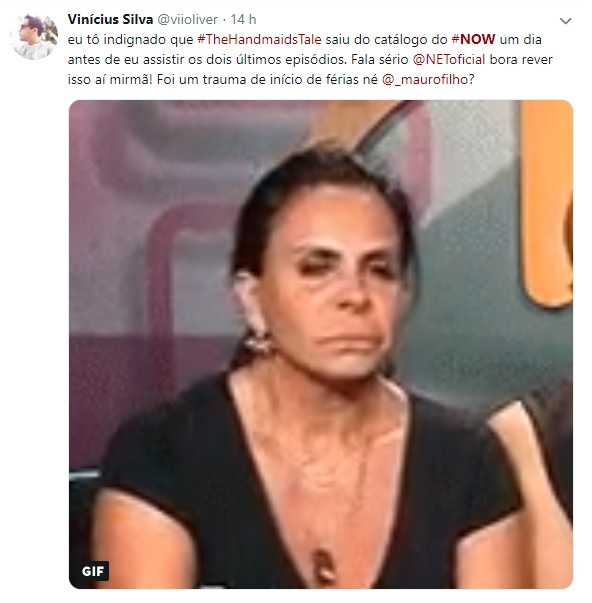Click the Vinícius Silva display name
This screenshot has width=592, height=603.
[110, 19]
